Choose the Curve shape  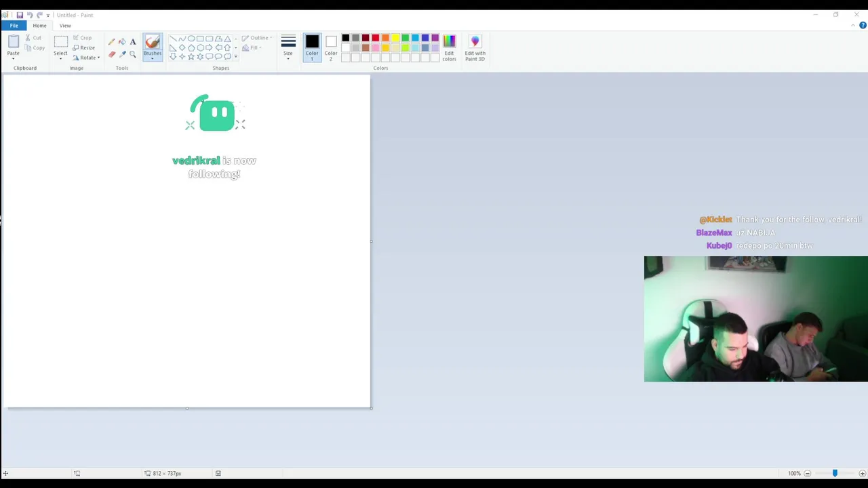[x=182, y=39]
